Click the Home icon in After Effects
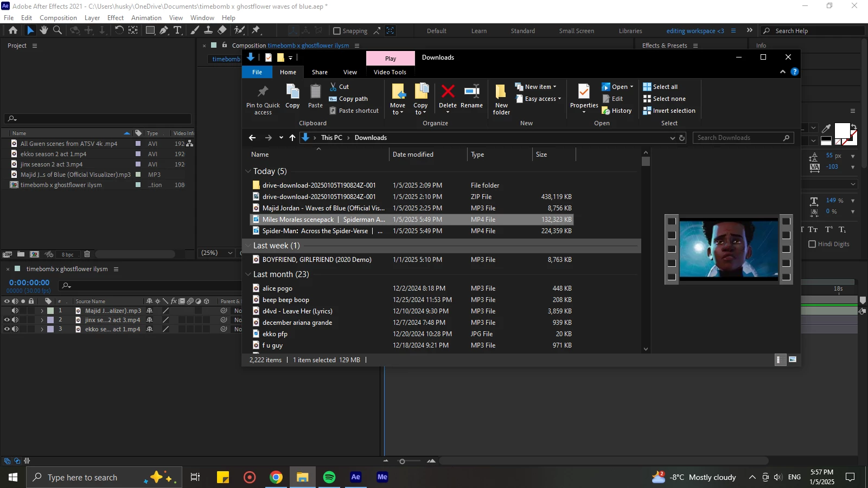Screen dimensions: 868x488 [13, 30]
